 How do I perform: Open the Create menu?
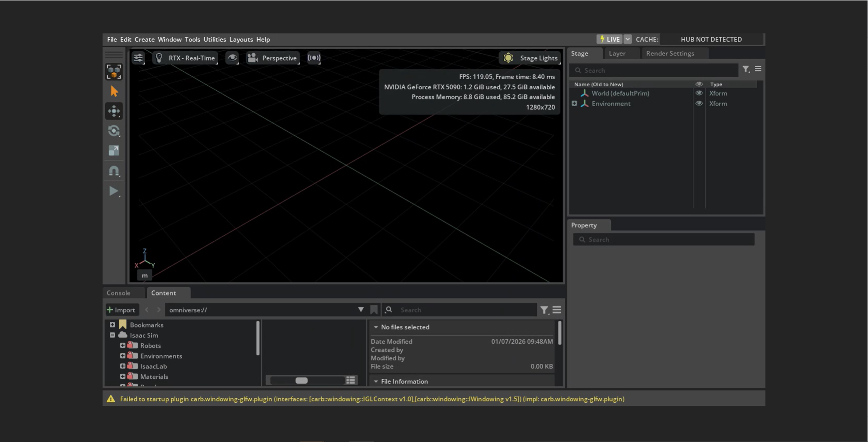pos(144,39)
